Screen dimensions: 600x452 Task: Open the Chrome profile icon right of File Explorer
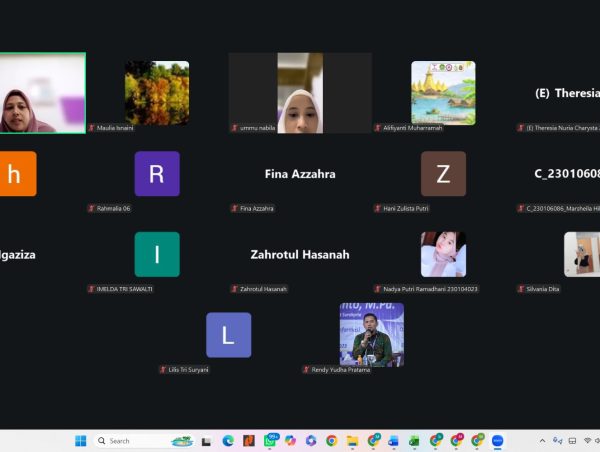pos(373,441)
